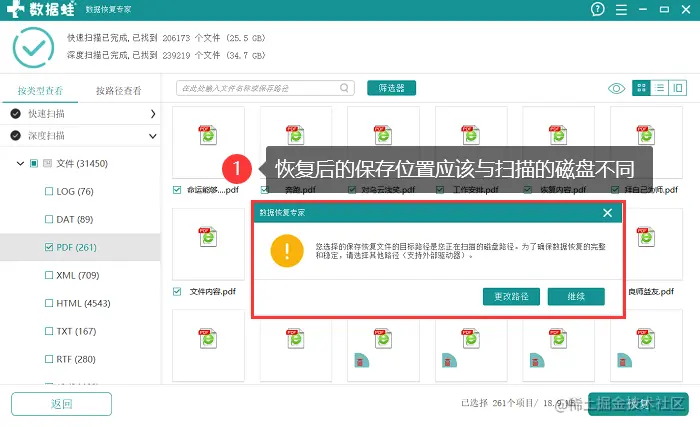Select the PDF thumbnail above 工作安排.pdf

[x=471, y=135]
